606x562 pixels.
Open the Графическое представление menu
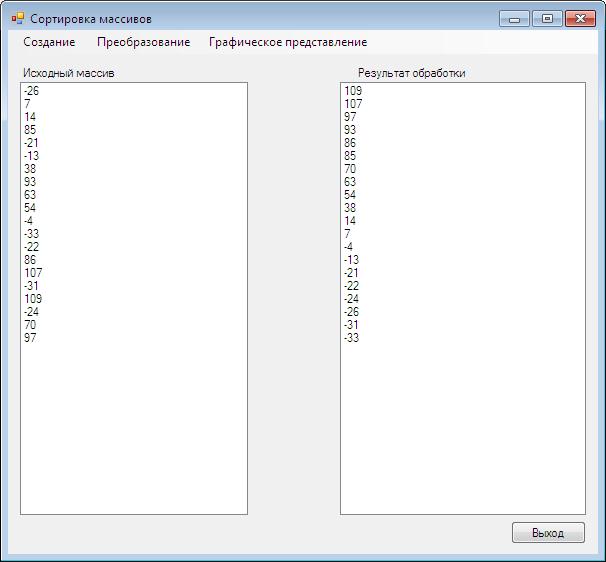click(288, 42)
